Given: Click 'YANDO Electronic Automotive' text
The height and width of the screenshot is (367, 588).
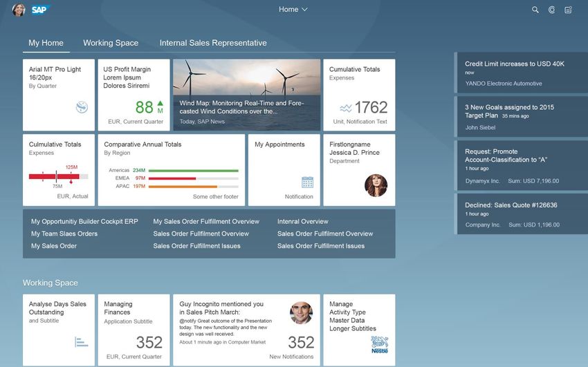Looking at the screenshot, I should click(x=504, y=84).
